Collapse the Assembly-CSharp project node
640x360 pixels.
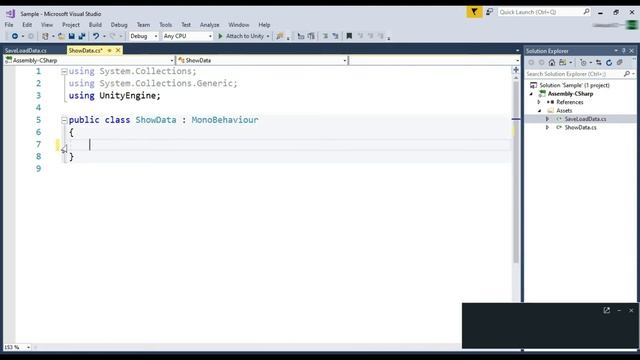pyautogui.click(x=531, y=94)
